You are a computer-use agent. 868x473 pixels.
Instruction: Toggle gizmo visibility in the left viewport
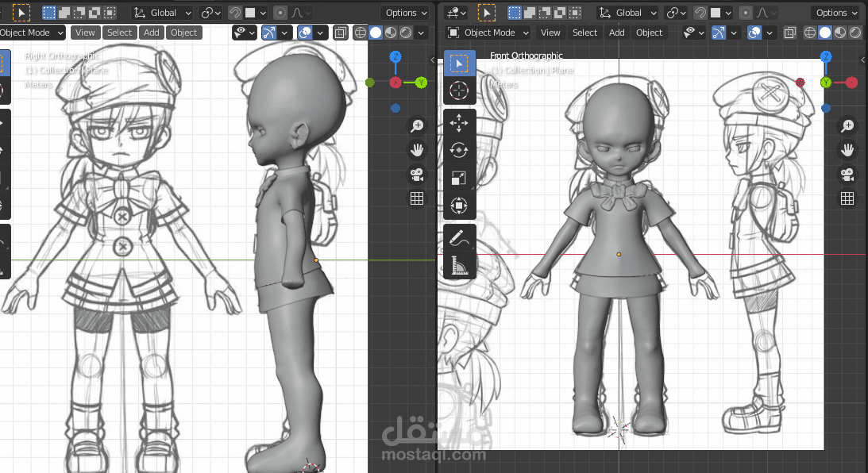coord(269,33)
